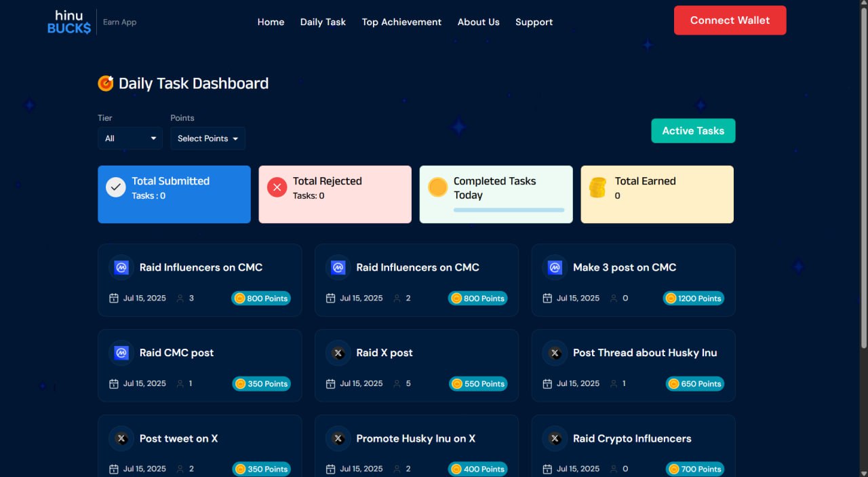868x477 pixels.
Task: Click the Completed Tasks Today progress bar
Action: [x=509, y=210]
